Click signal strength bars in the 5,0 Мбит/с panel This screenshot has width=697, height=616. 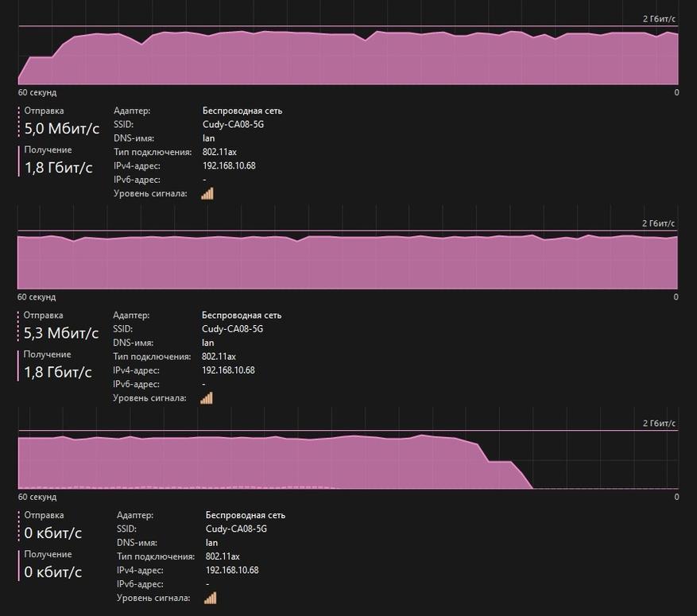[207, 193]
